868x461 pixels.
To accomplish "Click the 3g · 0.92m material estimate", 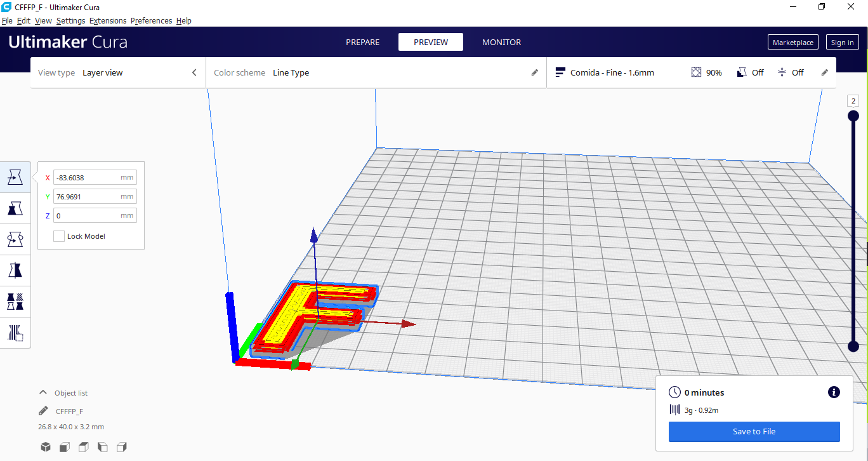I will (701, 410).
